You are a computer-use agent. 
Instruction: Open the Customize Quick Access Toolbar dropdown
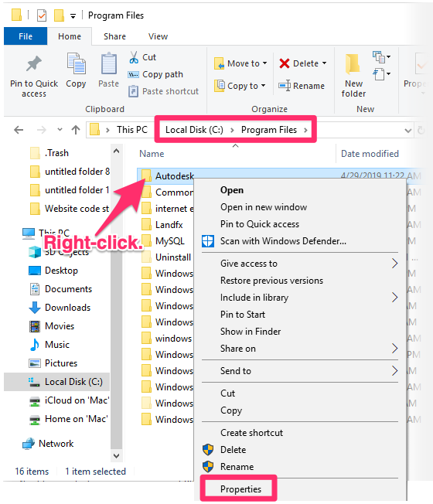(x=73, y=16)
